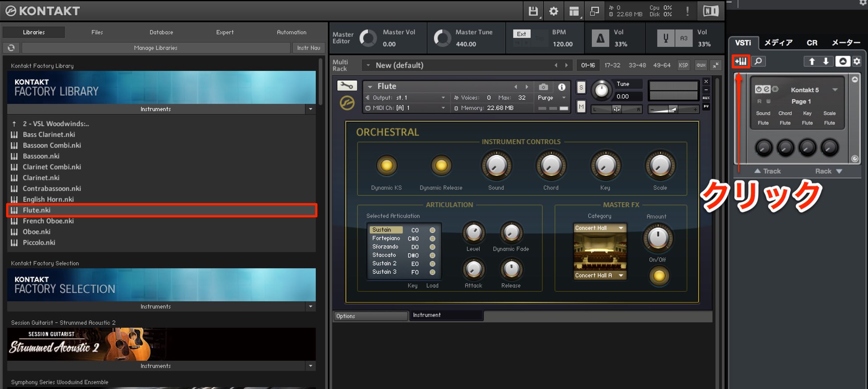Select Oboe.nki in the library list

coord(37,232)
